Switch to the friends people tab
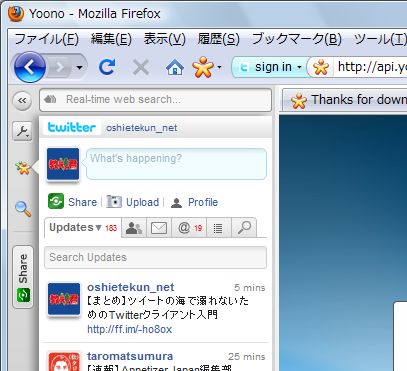The height and width of the screenshot is (371, 407). 134,228
